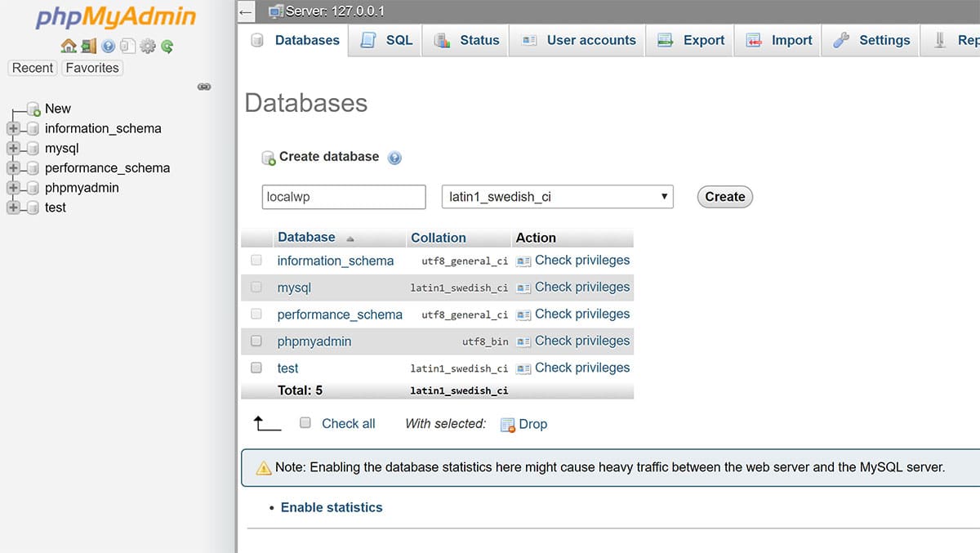
Task: Open navigation panel settings gear icon
Action: coord(148,47)
